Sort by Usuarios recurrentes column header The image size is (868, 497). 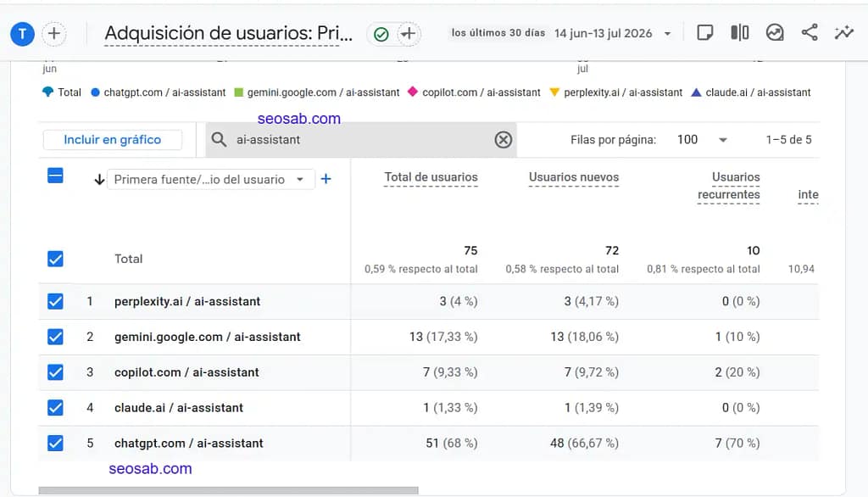click(x=728, y=186)
